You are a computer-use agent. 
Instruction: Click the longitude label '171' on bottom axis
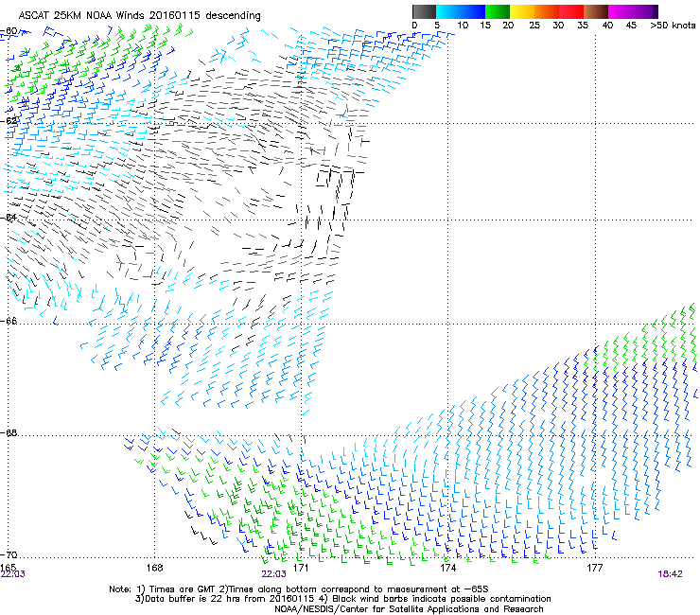[301, 568]
